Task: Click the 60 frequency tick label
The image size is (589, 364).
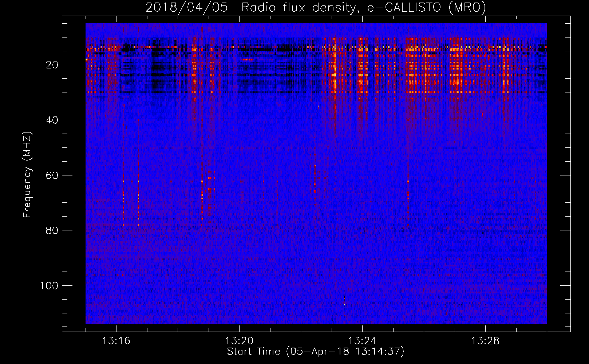Action: pyautogui.click(x=52, y=175)
